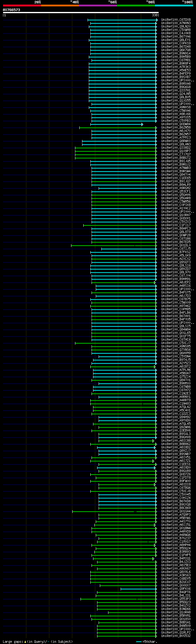This screenshot has width=196, height=644.
Task: Select label UniRef100_B9N914
Action: (x=176, y=54)
